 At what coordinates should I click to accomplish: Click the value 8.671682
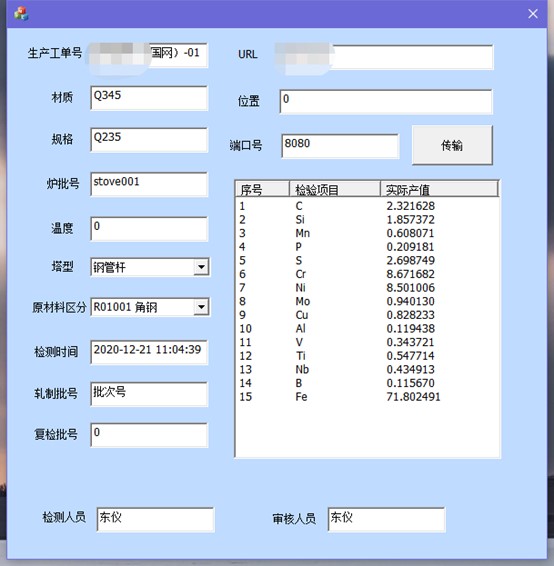coord(411,274)
